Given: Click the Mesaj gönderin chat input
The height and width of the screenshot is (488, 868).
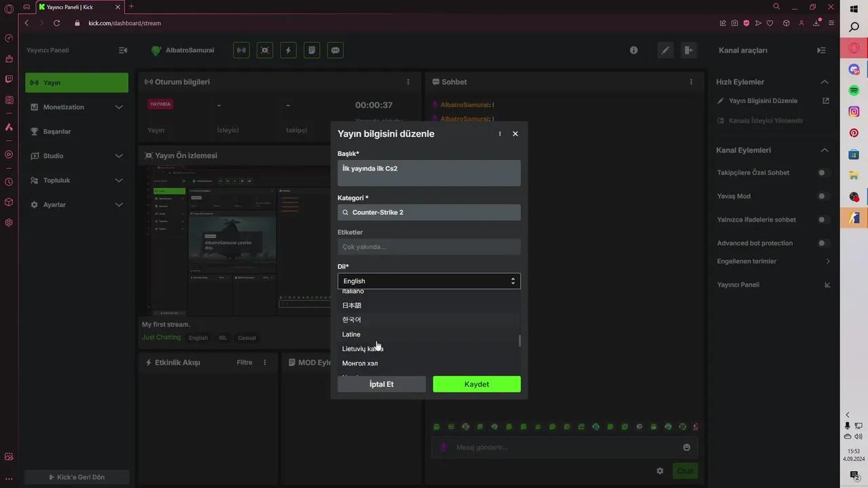Looking at the screenshot, I should click(x=565, y=447).
